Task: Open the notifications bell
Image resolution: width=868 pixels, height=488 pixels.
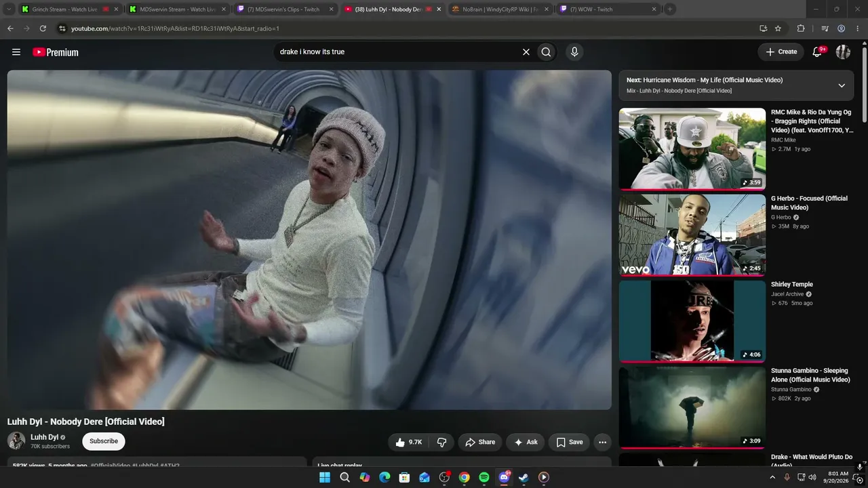Action: point(817,52)
